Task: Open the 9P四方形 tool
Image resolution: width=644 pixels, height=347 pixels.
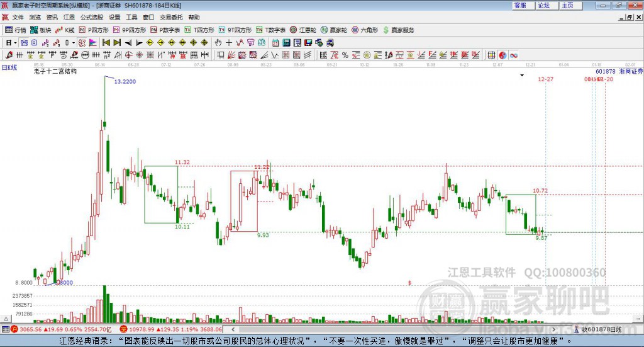Action: coord(130,30)
